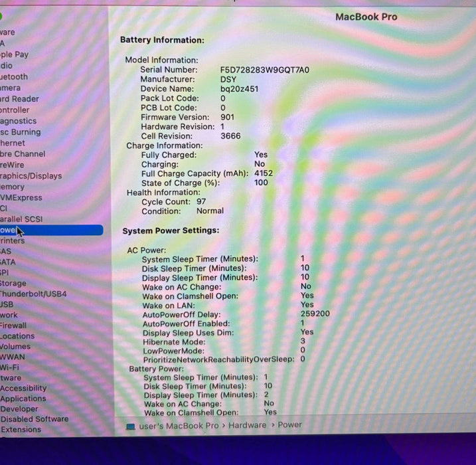The image size is (476, 465).
Task: Select Diagnostics in the sidebar
Action: coord(18,121)
